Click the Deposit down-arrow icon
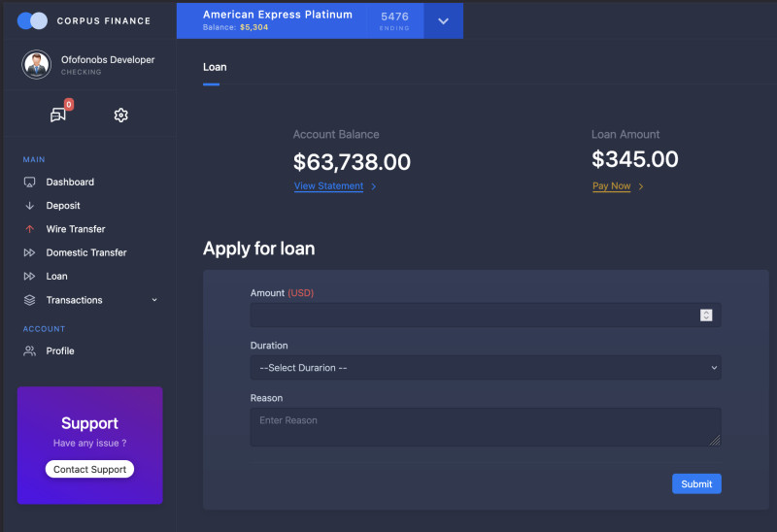The image size is (777, 532). point(29,206)
